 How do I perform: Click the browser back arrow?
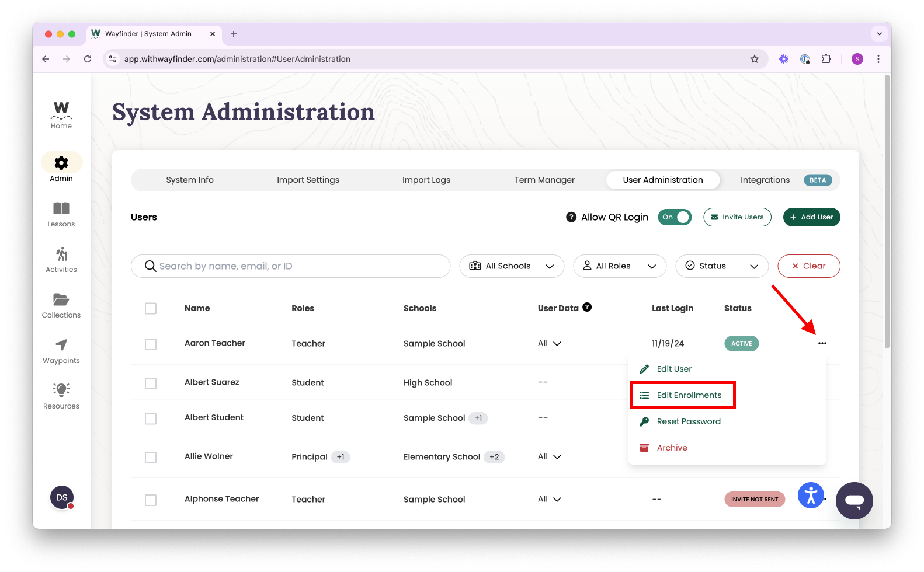click(x=46, y=59)
